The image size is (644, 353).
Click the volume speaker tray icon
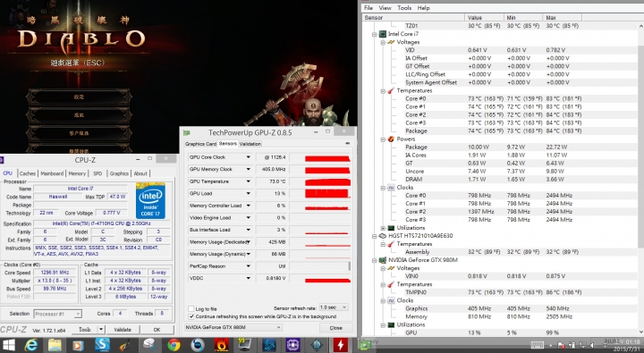tap(592, 345)
